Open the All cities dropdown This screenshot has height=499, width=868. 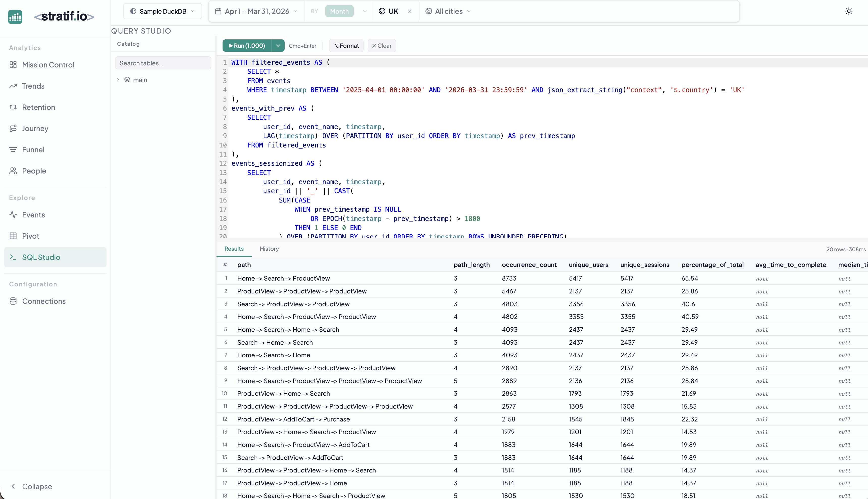[x=448, y=11]
